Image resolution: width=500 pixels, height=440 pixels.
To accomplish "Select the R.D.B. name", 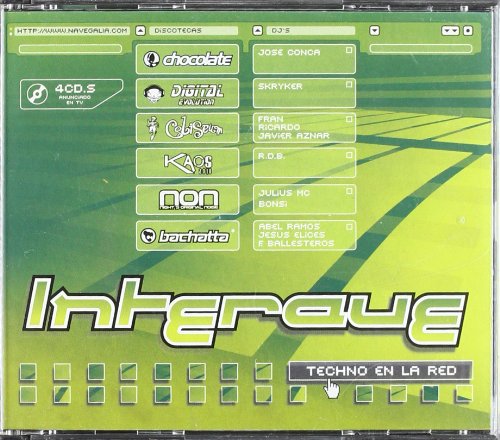I will [271, 156].
